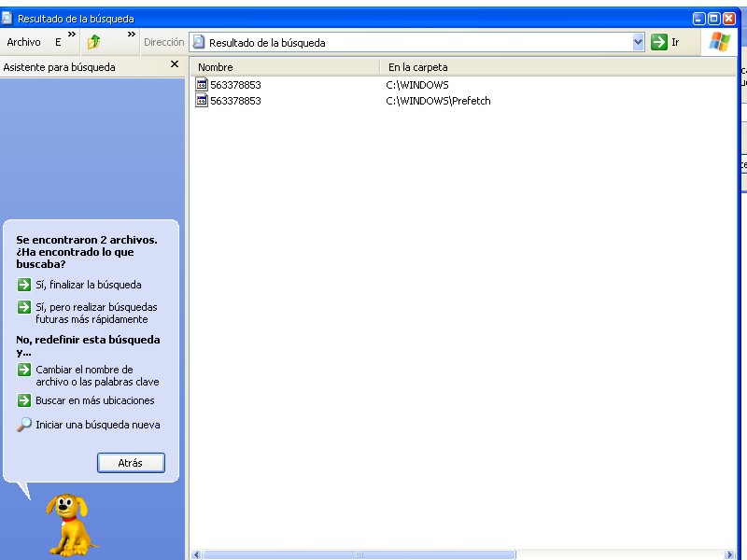Choose Sí, finalizar la búsqueda
Screen dimensions: 747x560
pyautogui.click(x=88, y=285)
